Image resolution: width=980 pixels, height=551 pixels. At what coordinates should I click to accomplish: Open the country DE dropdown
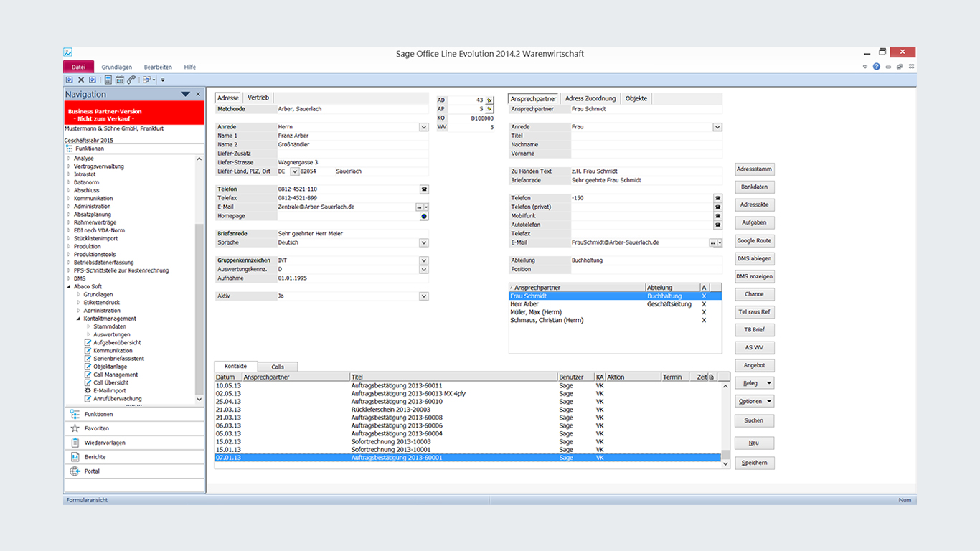[295, 172]
